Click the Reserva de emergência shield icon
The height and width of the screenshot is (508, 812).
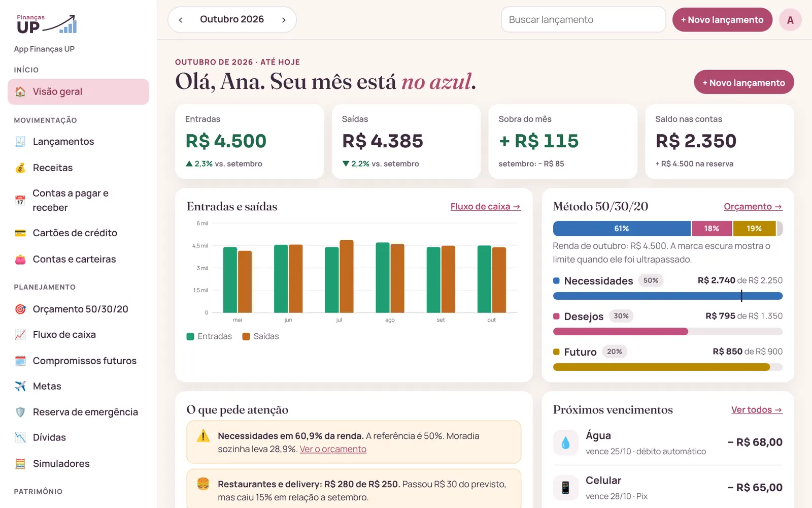20,412
